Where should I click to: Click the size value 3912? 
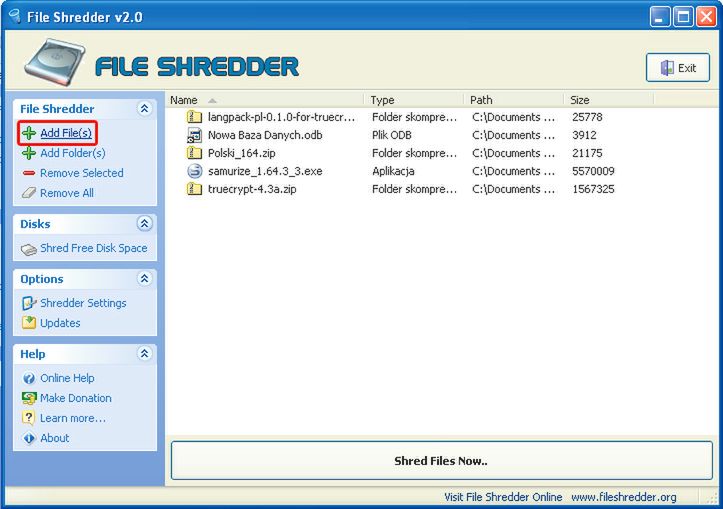584,135
